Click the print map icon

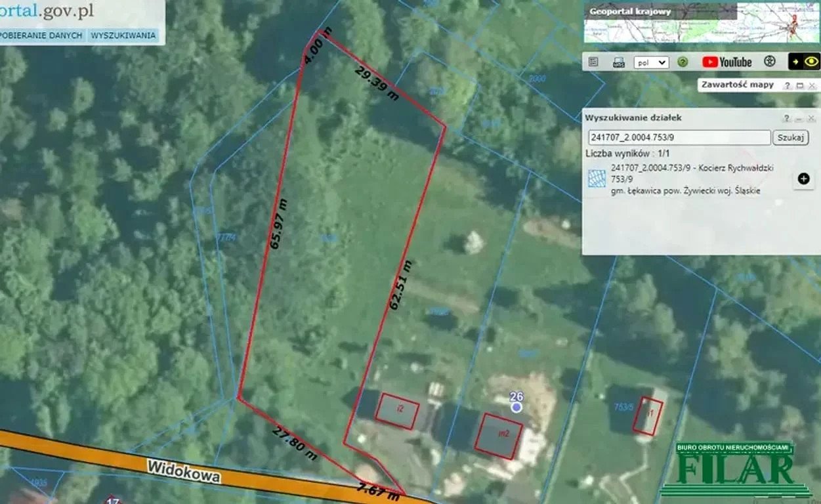pos(618,62)
